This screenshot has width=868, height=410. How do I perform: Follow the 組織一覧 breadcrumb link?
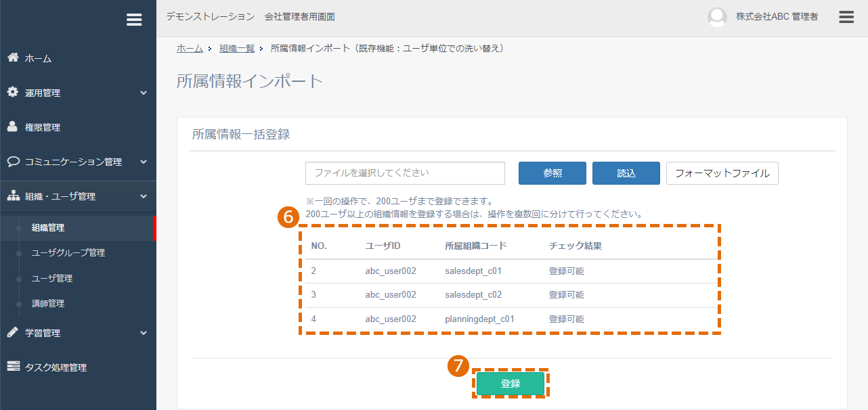click(237, 49)
